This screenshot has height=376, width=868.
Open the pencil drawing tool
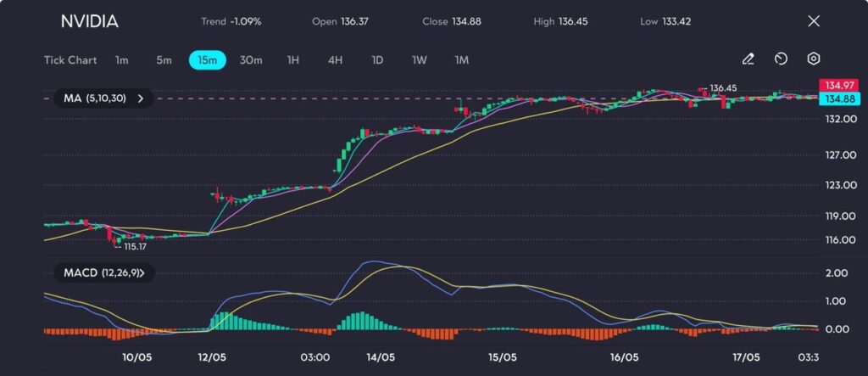[748, 59]
